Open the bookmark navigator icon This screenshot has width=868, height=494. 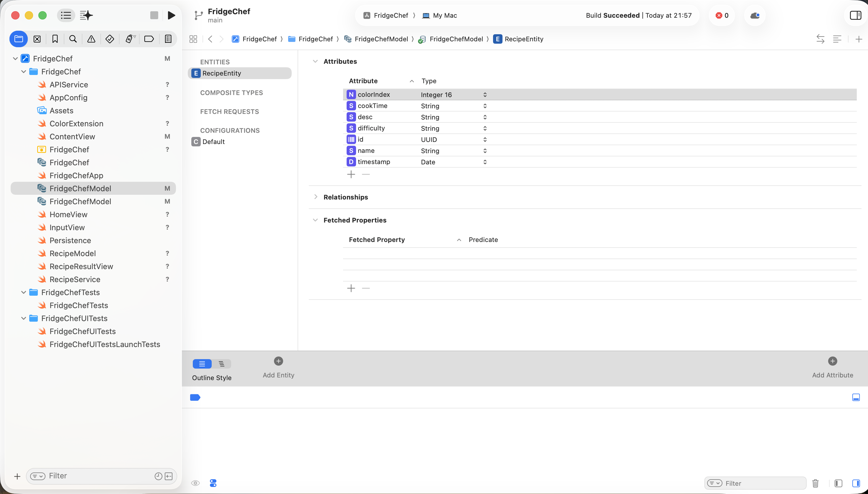pyautogui.click(x=55, y=39)
